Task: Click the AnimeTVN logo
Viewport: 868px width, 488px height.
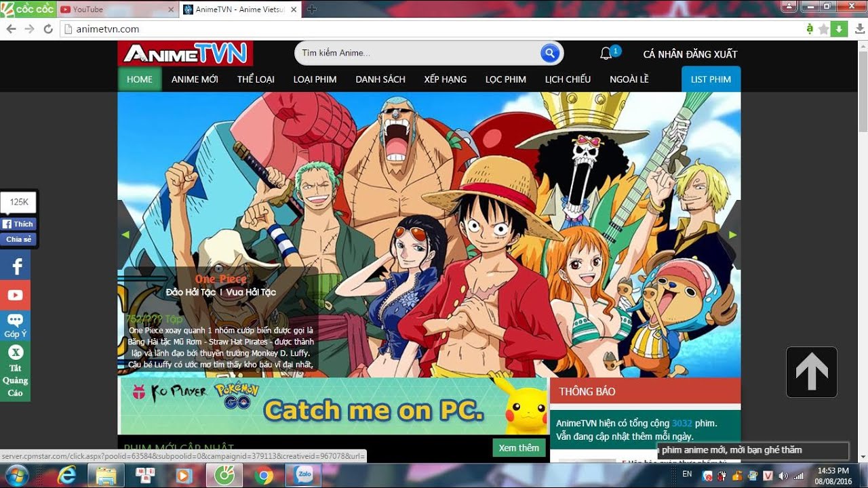Action: point(185,54)
